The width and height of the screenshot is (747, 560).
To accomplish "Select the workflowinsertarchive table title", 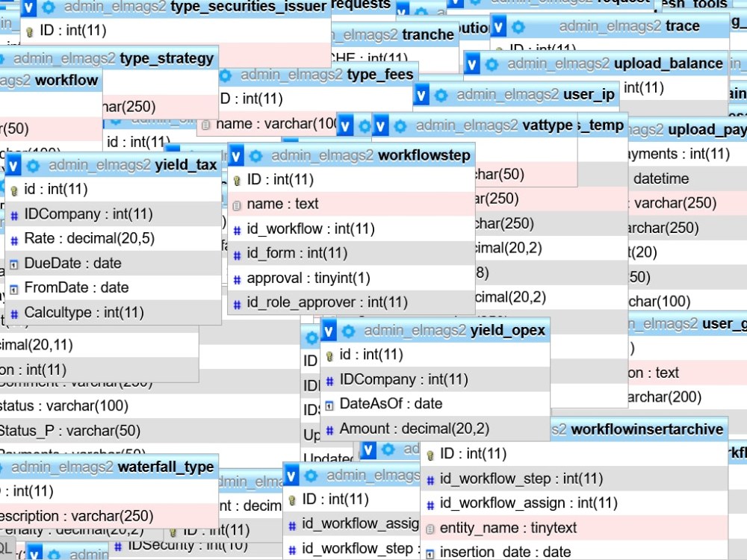I will [647, 429].
